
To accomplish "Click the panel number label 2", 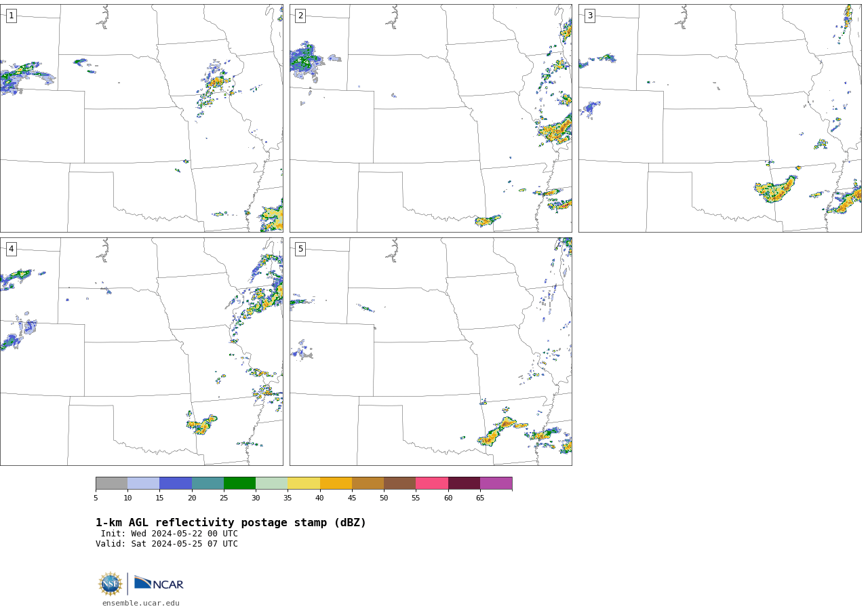I will (300, 16).
